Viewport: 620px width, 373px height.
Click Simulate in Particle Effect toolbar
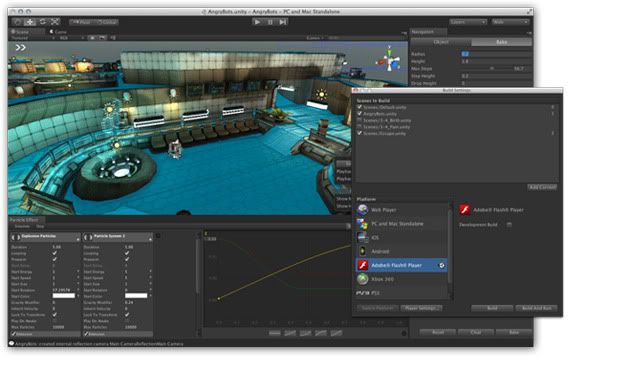22,226
